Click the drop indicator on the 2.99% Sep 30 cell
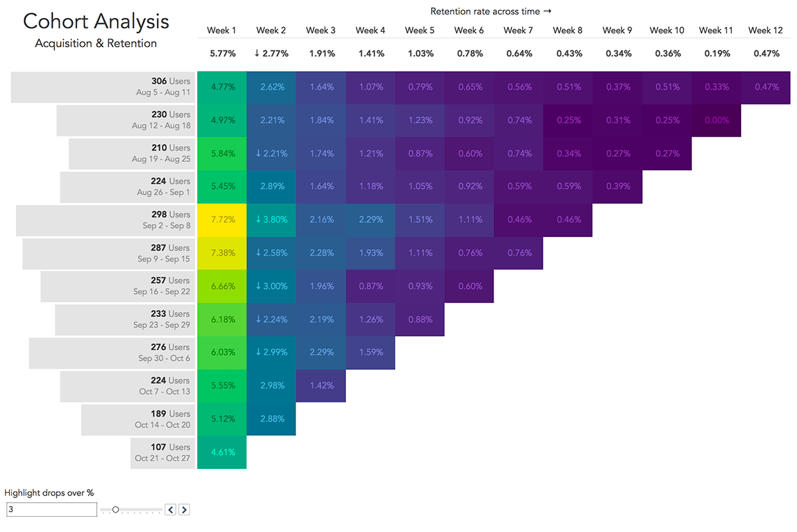Viewport: 797px width, 532px height. coord(258,353)
